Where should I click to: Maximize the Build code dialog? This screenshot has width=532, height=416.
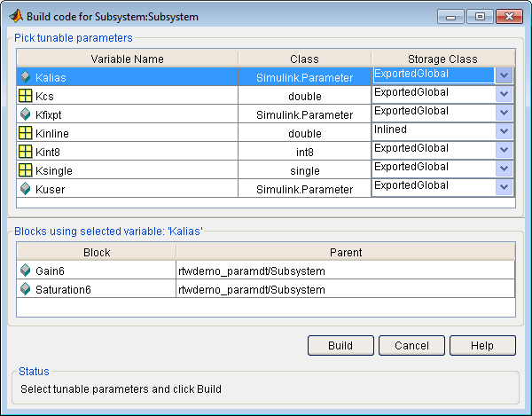[480, 16]
